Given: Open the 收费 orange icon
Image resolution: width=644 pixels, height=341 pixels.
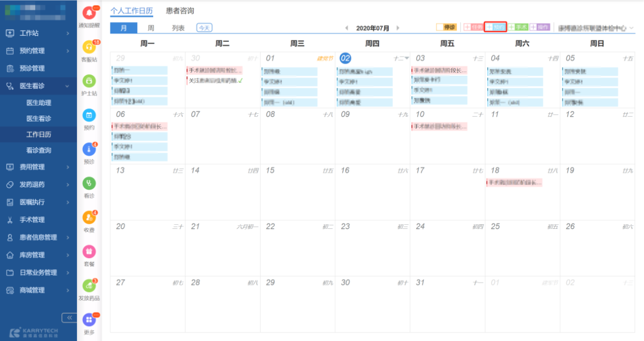Looking at the screenshot, I should pyautogui.click(x=89, y=218).
